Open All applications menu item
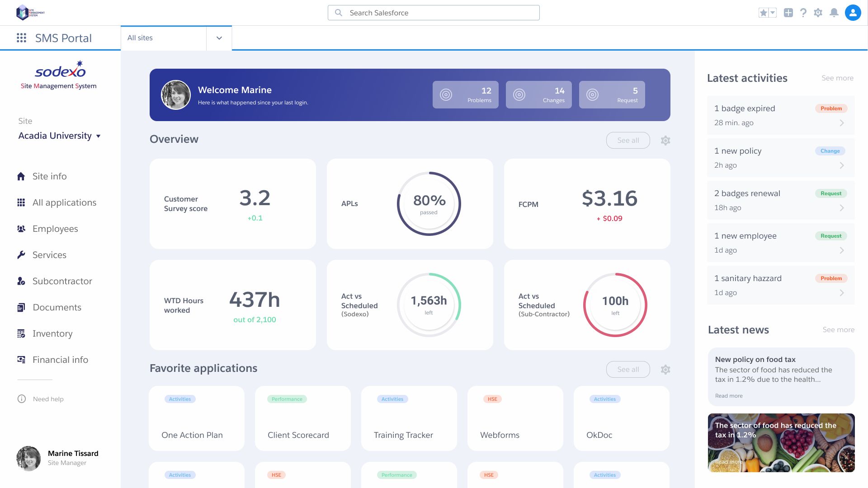 (x=65, y=202)
